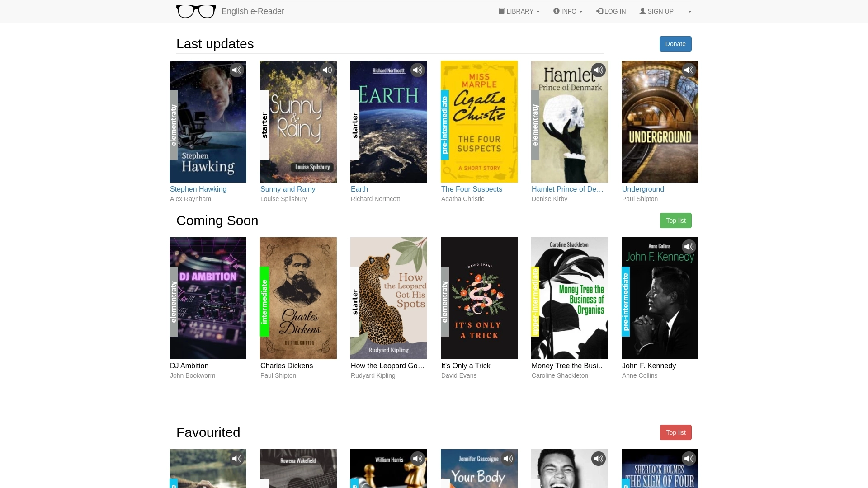Click author name Paul Shipton under Charles Dickens
This screenshot has height=488, width=868.
click(278, 375)
